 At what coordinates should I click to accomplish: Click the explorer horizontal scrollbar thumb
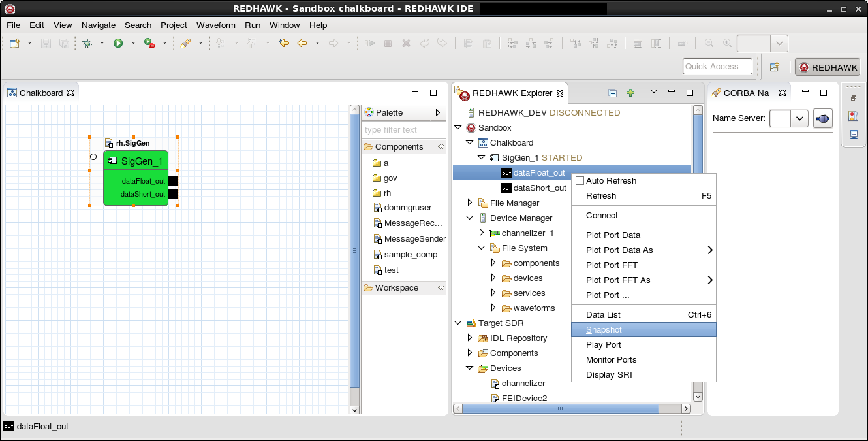coord(561,408)
